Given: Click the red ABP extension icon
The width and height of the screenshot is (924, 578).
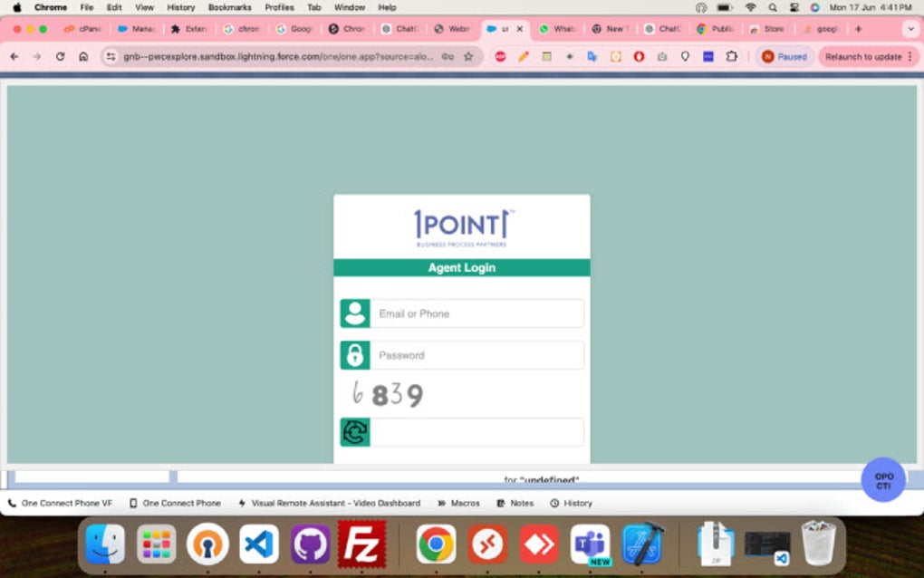Looking at the screenshot, I should coord(500,56).
